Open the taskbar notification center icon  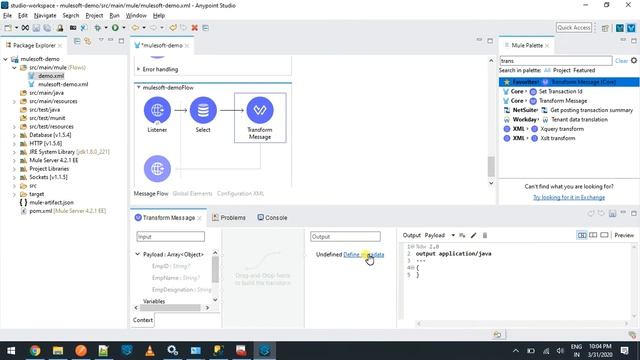624,350
